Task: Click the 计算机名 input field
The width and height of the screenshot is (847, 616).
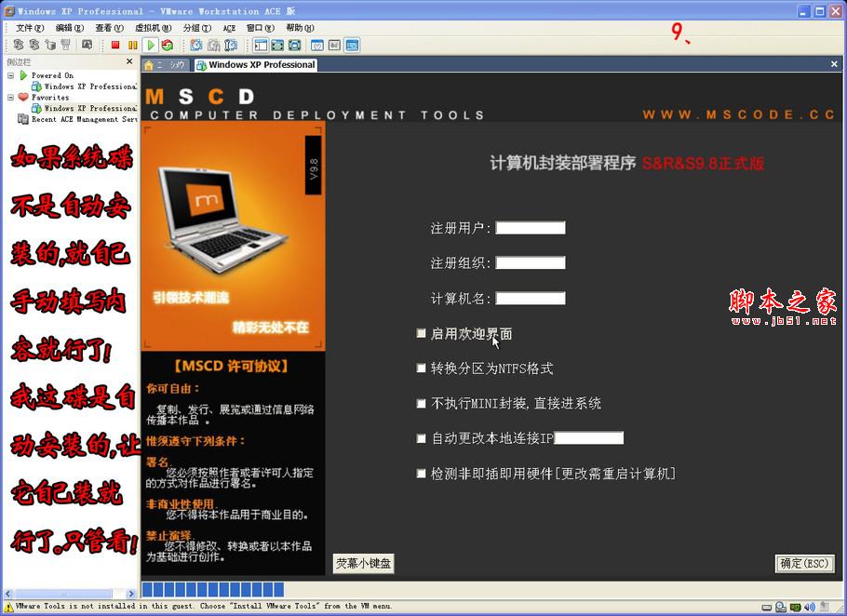Action: 531,298
